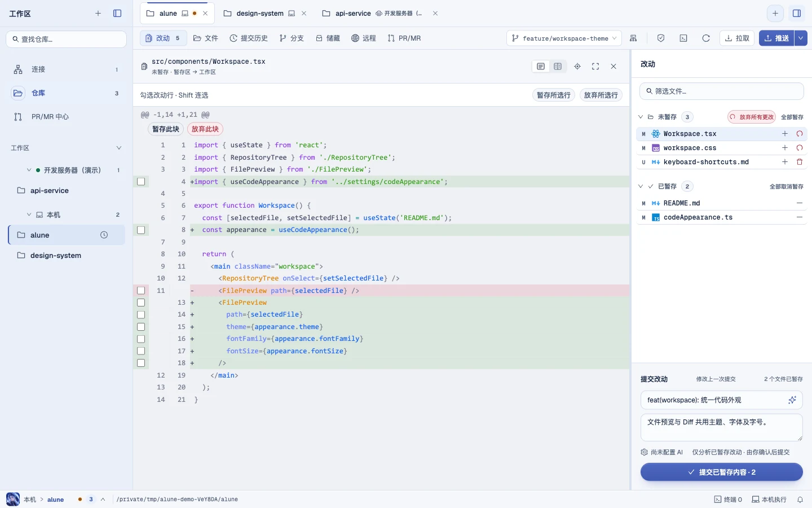
Task: Open the 推送 button dropdown arrow
Action: (x=801, y=38)
